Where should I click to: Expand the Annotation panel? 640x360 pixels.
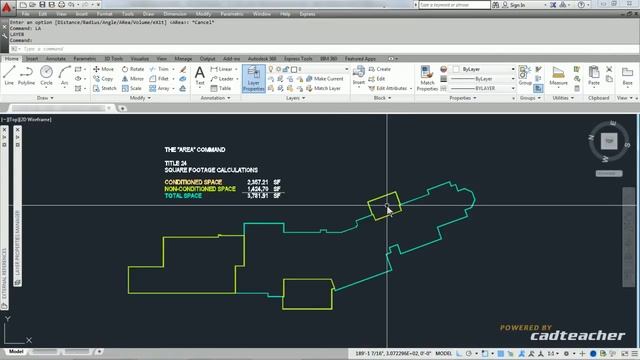(x=215, y=98)
